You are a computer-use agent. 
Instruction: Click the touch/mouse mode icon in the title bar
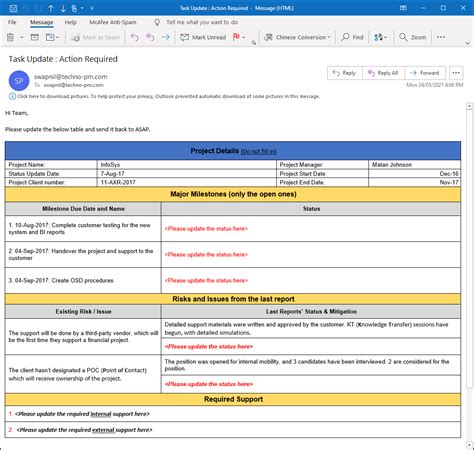(x=74, y=8)
